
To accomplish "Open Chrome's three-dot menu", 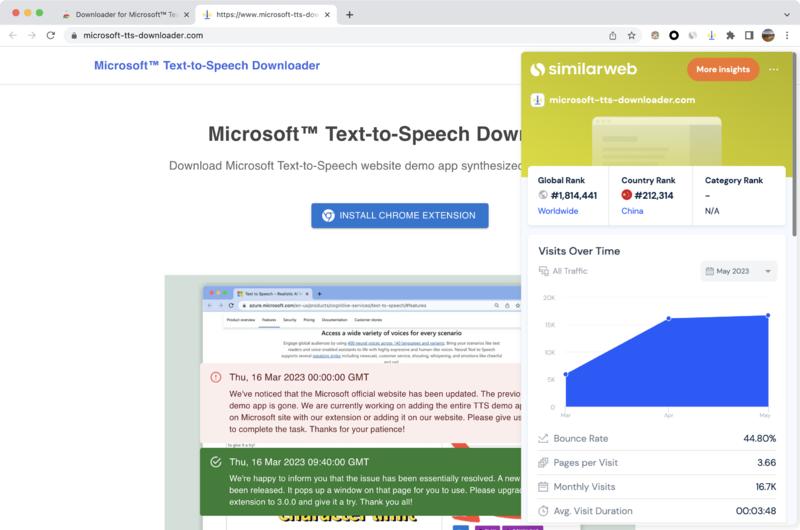I will [x=787, y=35].
